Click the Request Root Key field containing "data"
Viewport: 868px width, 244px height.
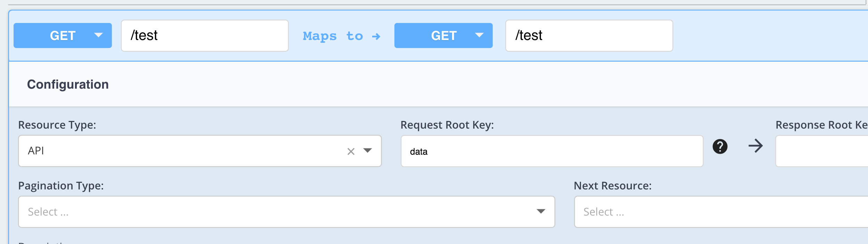pos(552,151)
